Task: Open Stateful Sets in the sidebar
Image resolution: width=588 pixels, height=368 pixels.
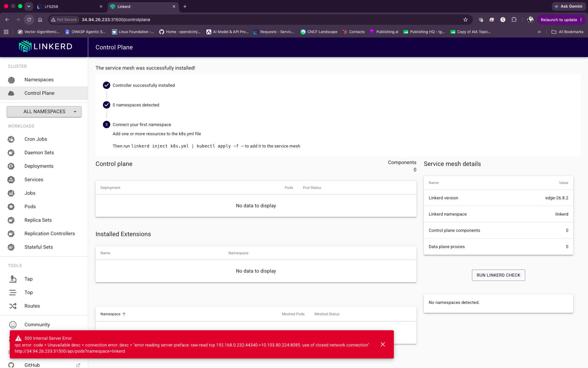Action: [x=44, y=247]
